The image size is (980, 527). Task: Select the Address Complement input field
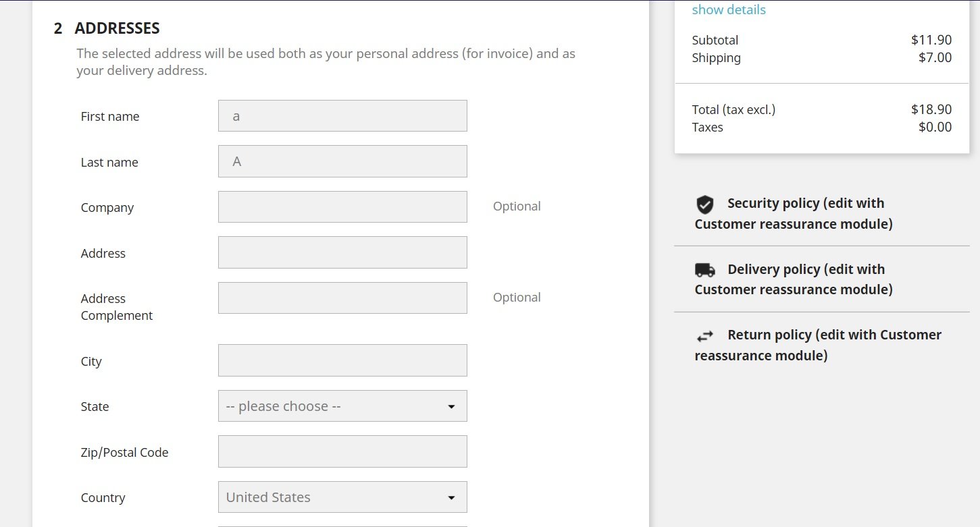(x=342, y=298)
